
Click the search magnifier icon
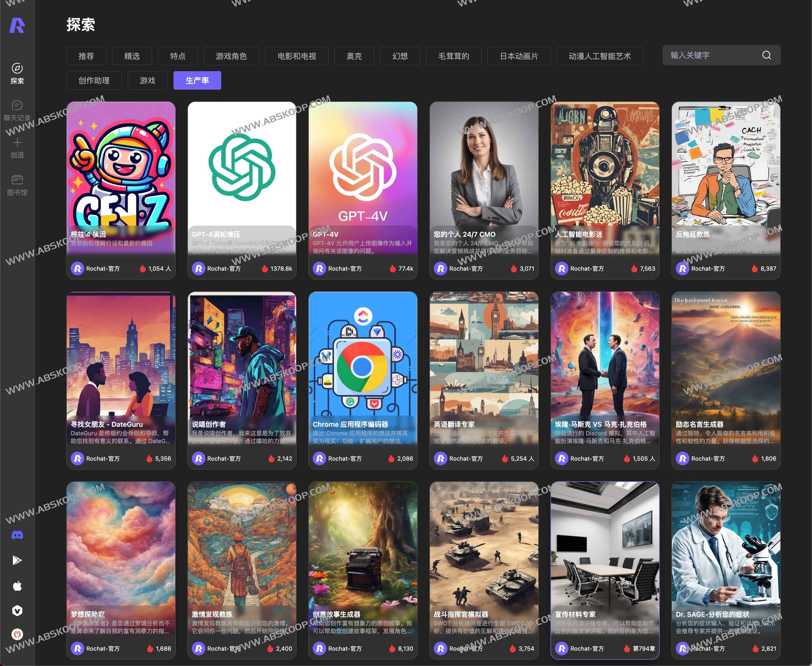766,55
